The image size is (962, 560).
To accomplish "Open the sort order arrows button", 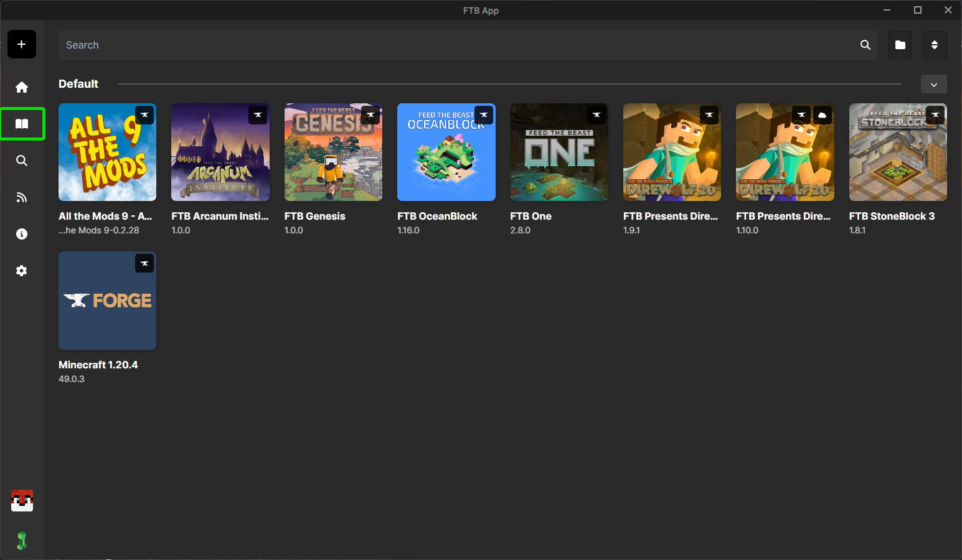I will pos(935,45).
